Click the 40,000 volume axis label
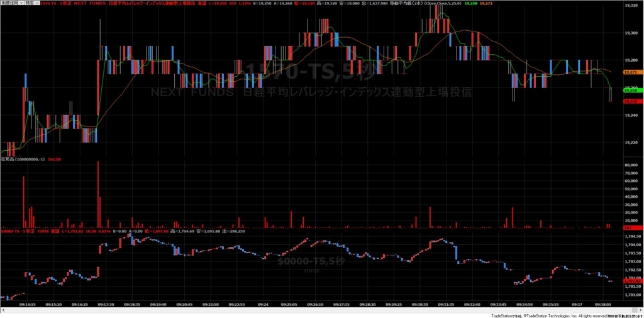This screenshot has height=318, width=644. pyautogui.click(x=630, y=196)
